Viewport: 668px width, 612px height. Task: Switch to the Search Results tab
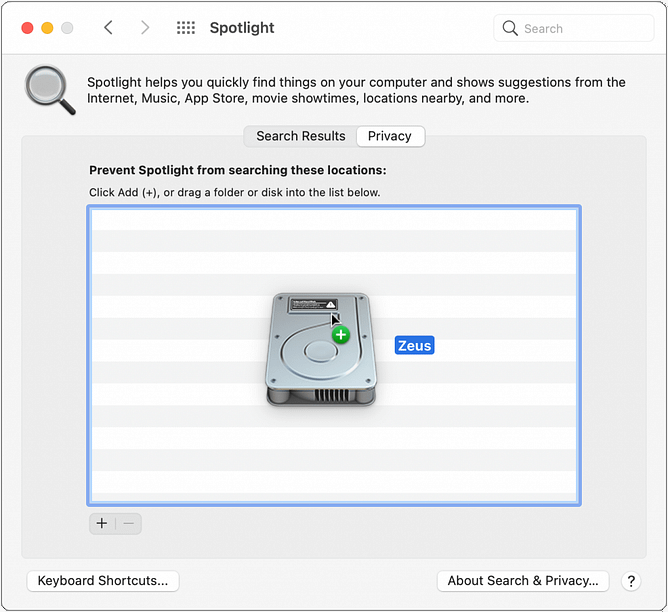point(300,136)
